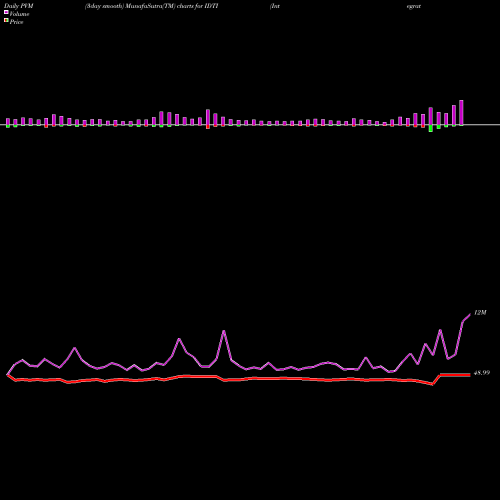Click the red price line's final jump
This screenshot has width=500, height=500.
pyautogui.click(x=437, y=380)
